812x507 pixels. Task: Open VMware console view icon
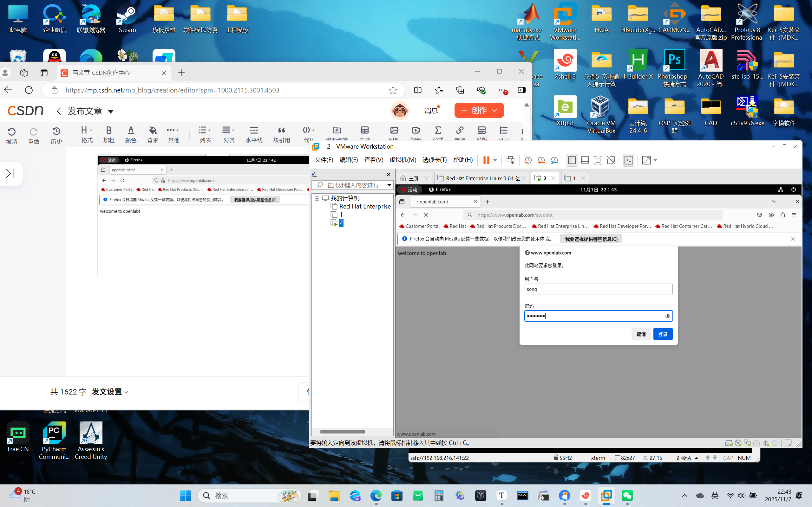tap(628, 160)
